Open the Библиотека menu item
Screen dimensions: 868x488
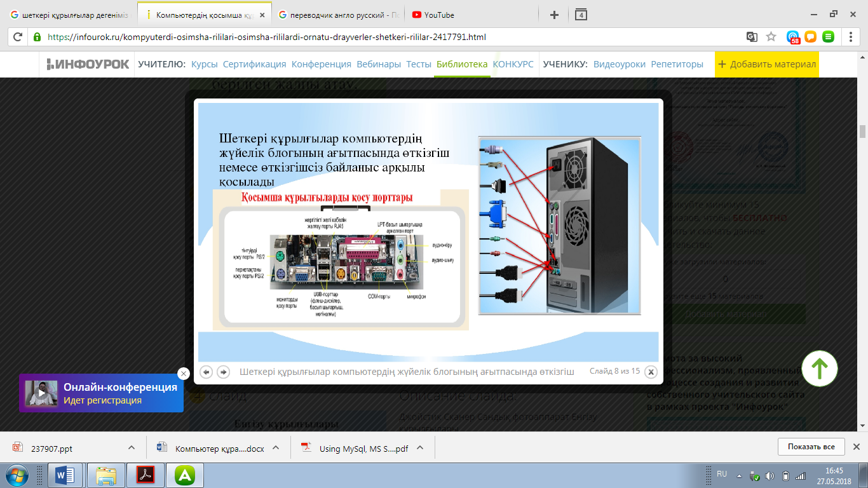[462, 64]
